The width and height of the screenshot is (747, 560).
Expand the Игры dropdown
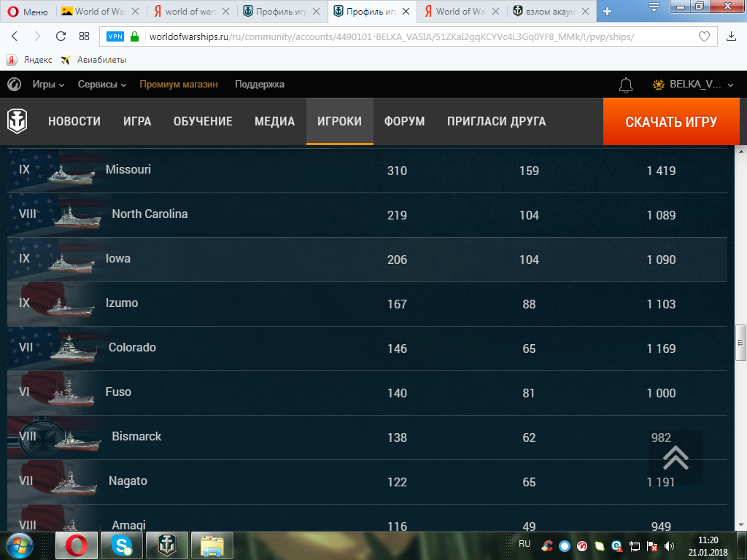tap(48, 85)
